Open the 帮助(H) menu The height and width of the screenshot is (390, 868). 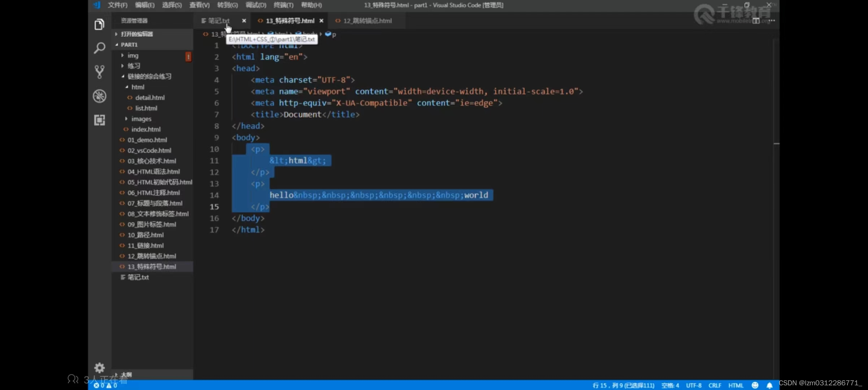click(311, 5)
